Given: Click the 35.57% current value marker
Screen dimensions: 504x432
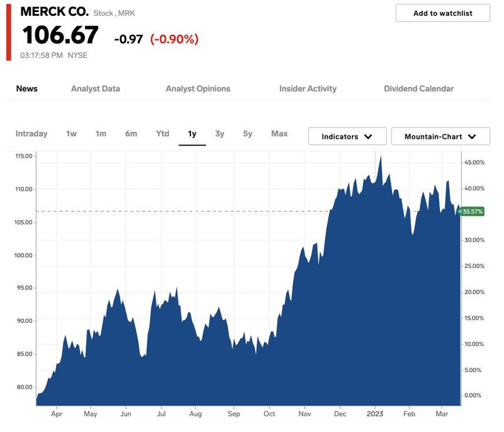Looking at the screenshot, I should 471,211.
